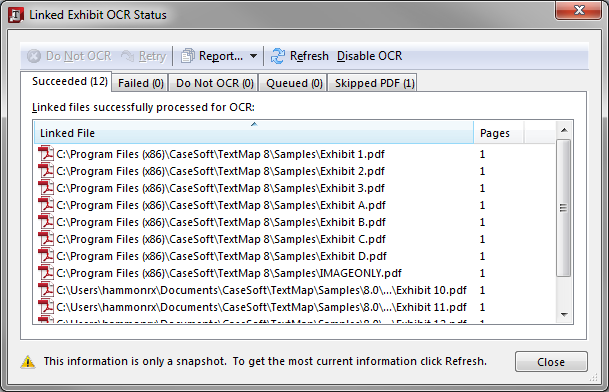Viewport: 609px width, 392px height.
Task: Open the Report dropdown arrow
Action: click(253, 56)
